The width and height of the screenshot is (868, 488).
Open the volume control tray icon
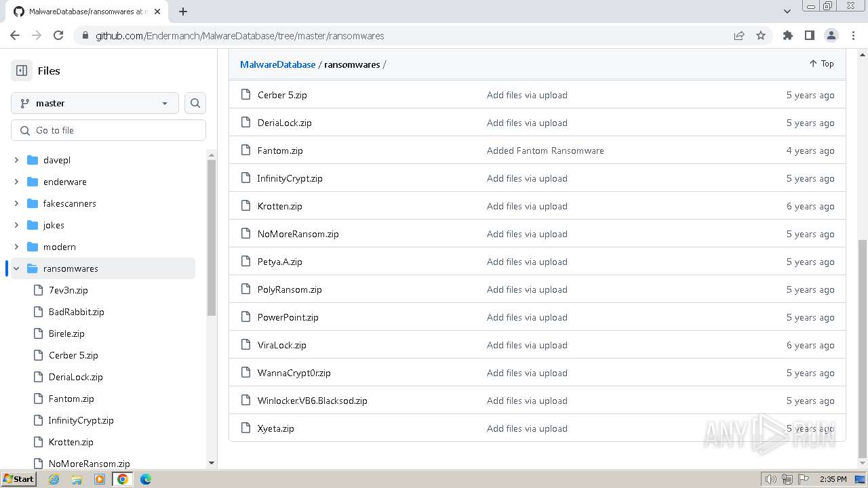click(771, 479)
